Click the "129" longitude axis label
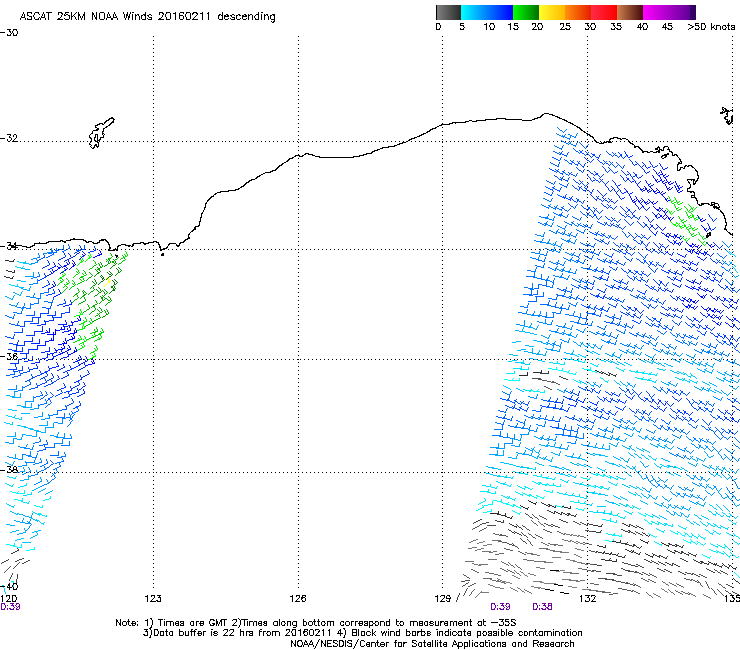The height and width of the screenshot is (650, 740). tap(443, 599)
